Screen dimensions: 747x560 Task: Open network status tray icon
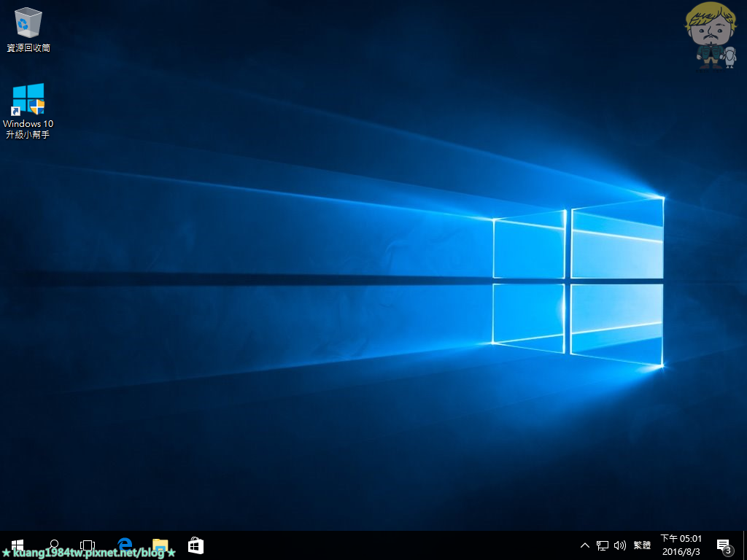(603, 545)
